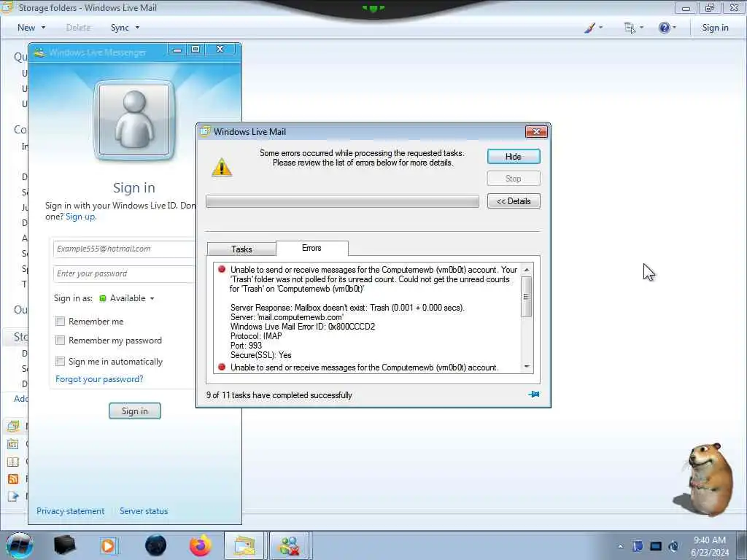Open the orange Feeds RSS icon in sidebar
The height and width of the screenshot is (560, 747).
click(13, 479)
